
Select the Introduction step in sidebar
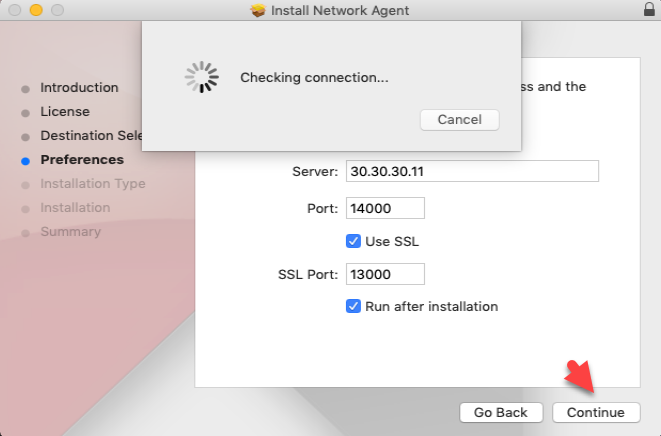pyautogui.click(x=79, y=88)
